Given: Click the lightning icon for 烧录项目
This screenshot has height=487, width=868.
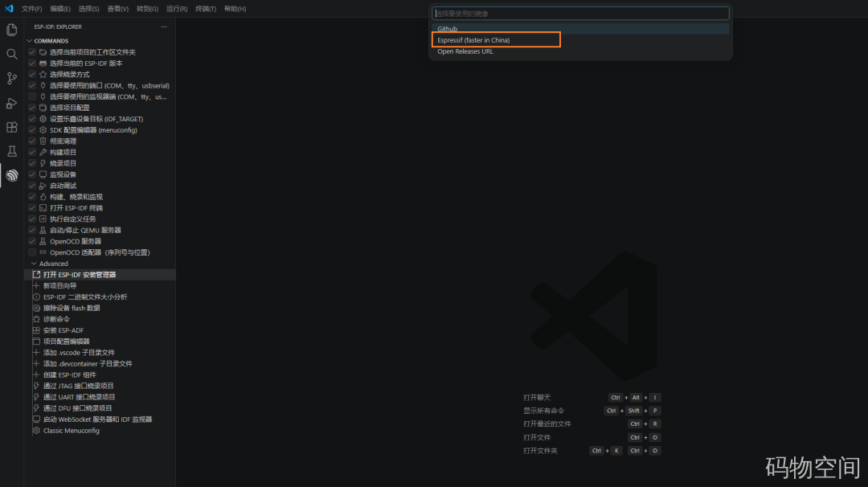Looking at the screenshot, I should coord(43,163).
